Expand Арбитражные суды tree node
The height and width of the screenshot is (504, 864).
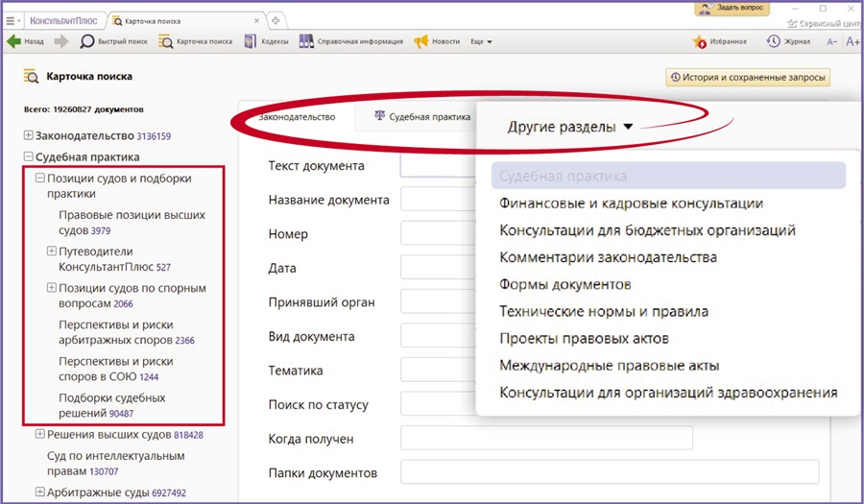pos(40,492)
